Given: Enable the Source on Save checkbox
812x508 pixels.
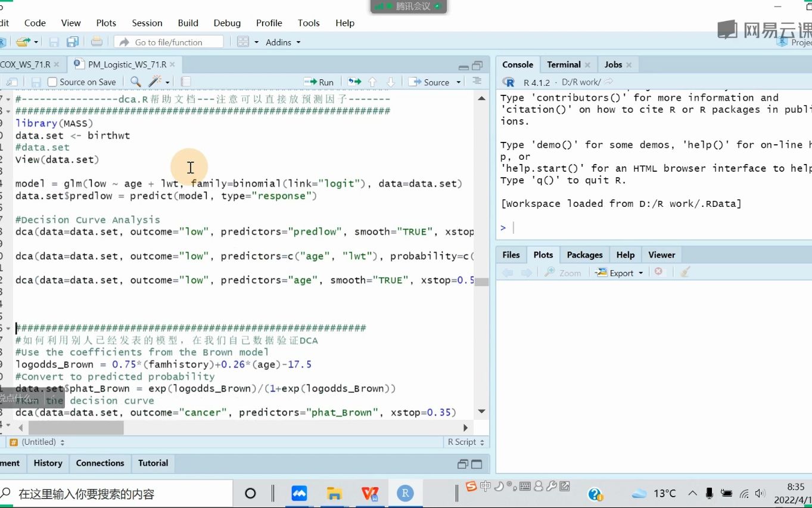Looking at the screenshot, I should tap(52, 82).
